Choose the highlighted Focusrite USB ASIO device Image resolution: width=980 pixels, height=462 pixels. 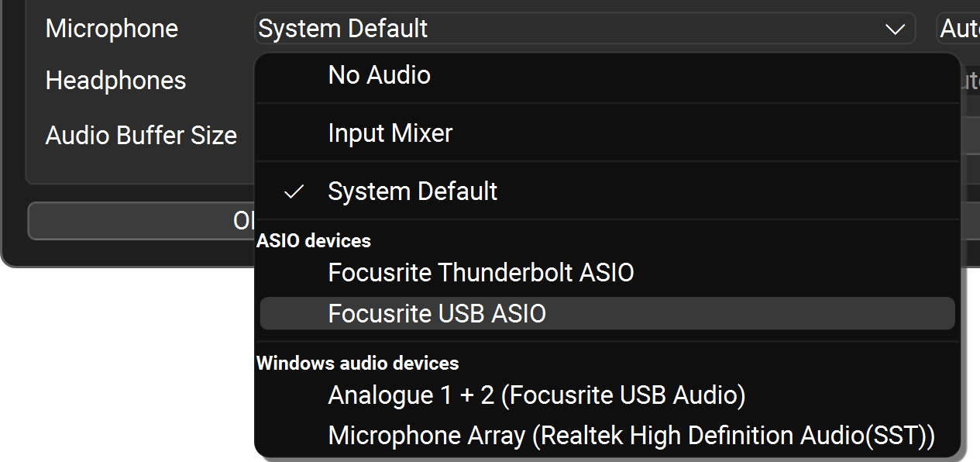(x=437, y=314)
